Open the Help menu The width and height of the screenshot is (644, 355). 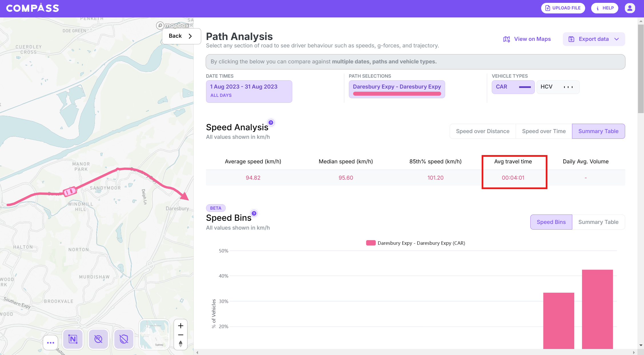605,8
